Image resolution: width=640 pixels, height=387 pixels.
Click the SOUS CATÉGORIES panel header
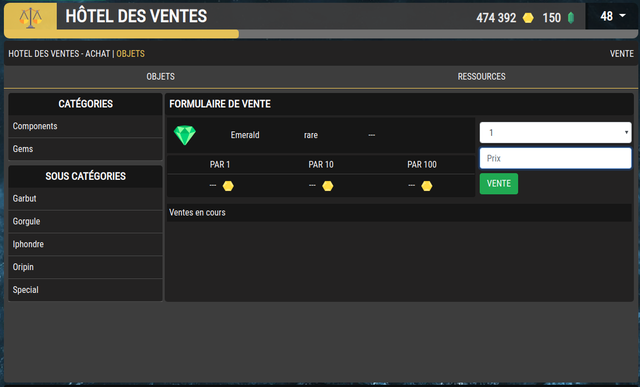pyautogui.click(x=85, y=176)
